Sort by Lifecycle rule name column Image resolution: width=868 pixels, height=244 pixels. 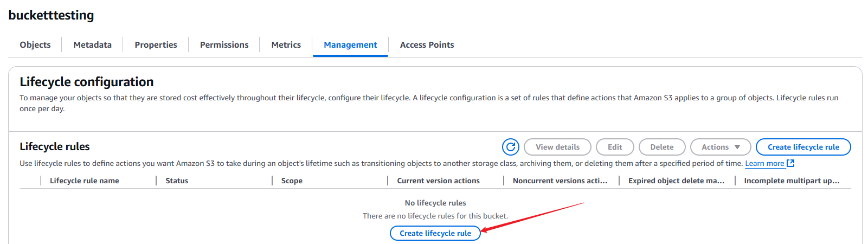[x=85, y=181]
